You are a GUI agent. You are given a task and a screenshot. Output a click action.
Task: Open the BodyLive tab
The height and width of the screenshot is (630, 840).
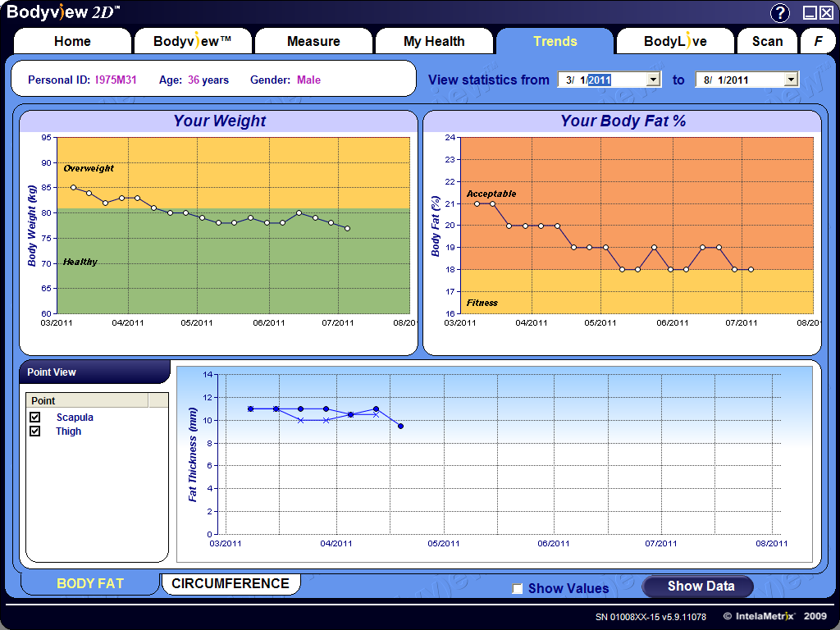coord(675,41)
